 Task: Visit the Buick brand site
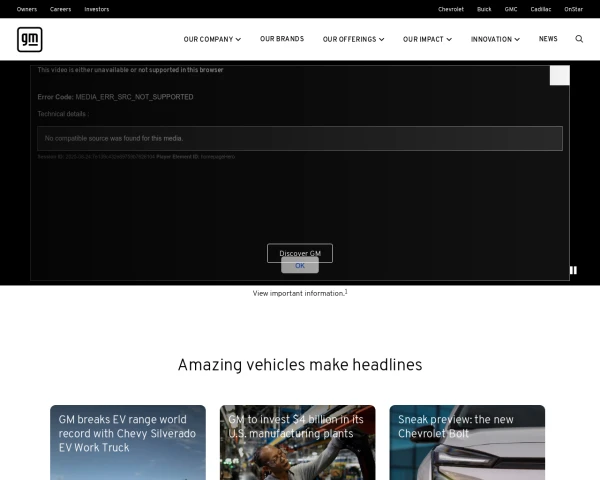[484, 9]
